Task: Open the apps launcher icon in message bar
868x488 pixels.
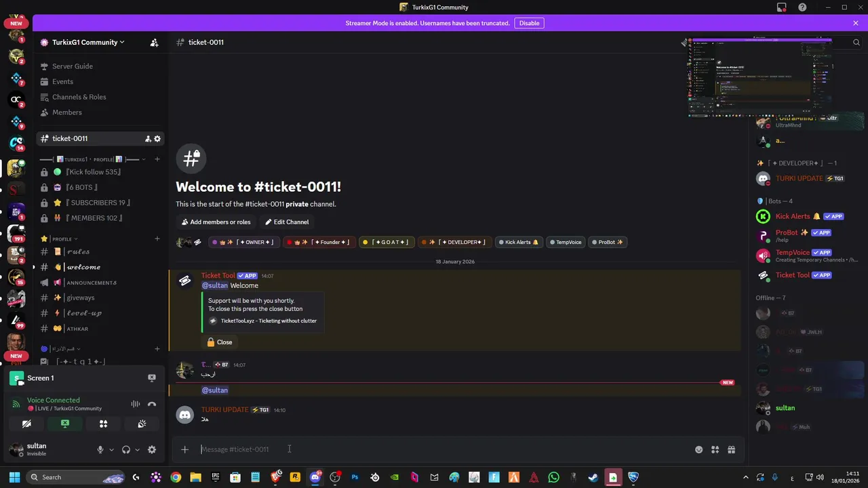Action: click(715, 449)
